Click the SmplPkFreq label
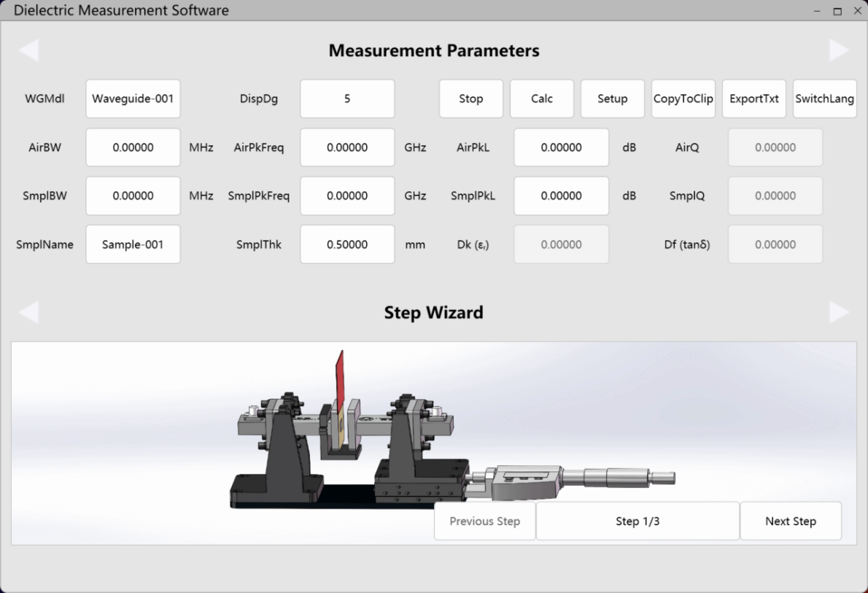 pyautogui.click(x=258, y=195)
